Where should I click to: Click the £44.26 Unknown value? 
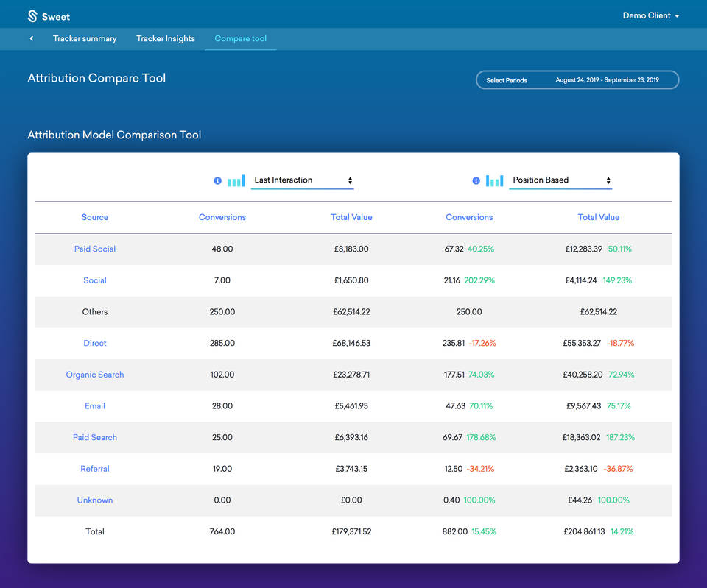580,500
